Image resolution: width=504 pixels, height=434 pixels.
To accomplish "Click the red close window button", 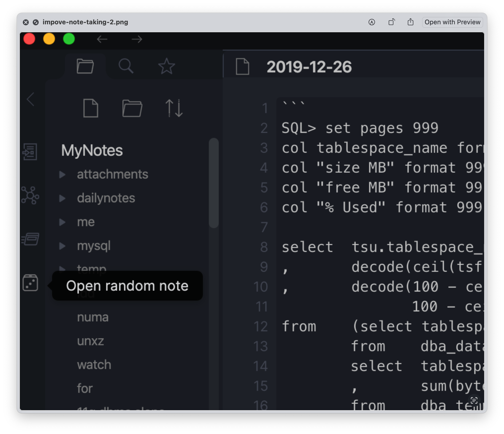I will pos(29,39).
